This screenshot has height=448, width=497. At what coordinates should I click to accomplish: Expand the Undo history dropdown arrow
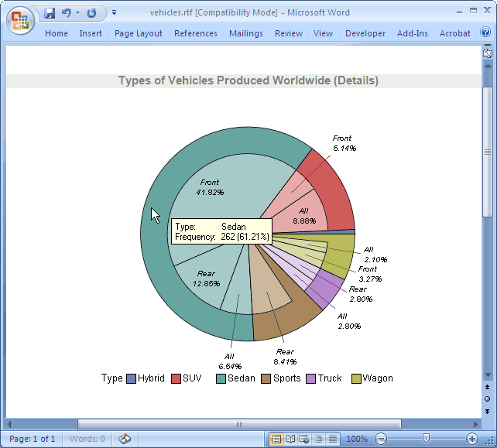(x=77, y=13)
